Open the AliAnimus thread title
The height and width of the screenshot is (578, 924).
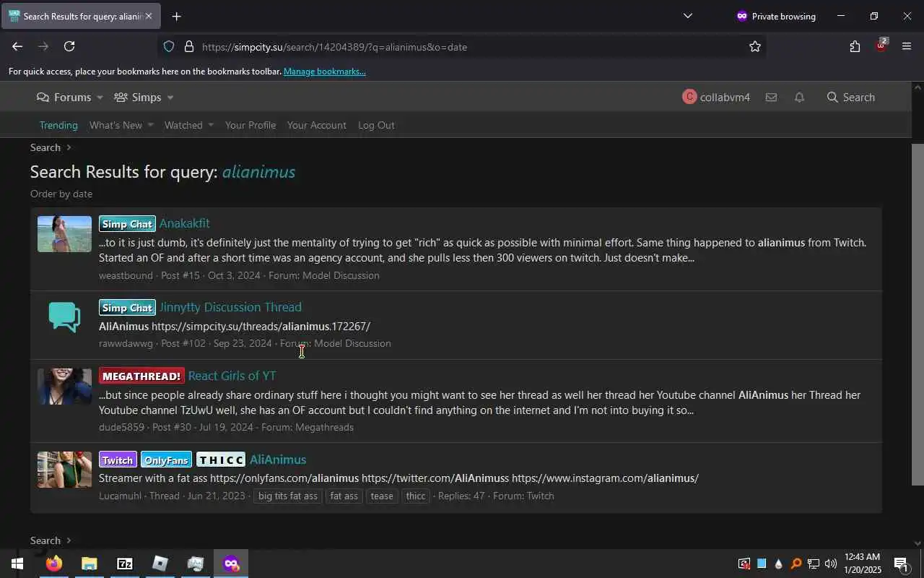278,460
